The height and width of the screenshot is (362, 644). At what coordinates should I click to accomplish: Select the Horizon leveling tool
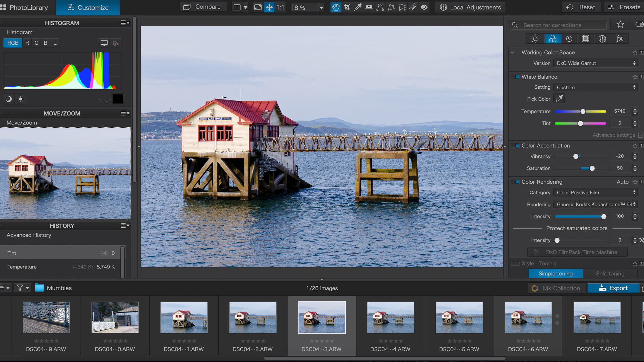[x=369, y=7]
